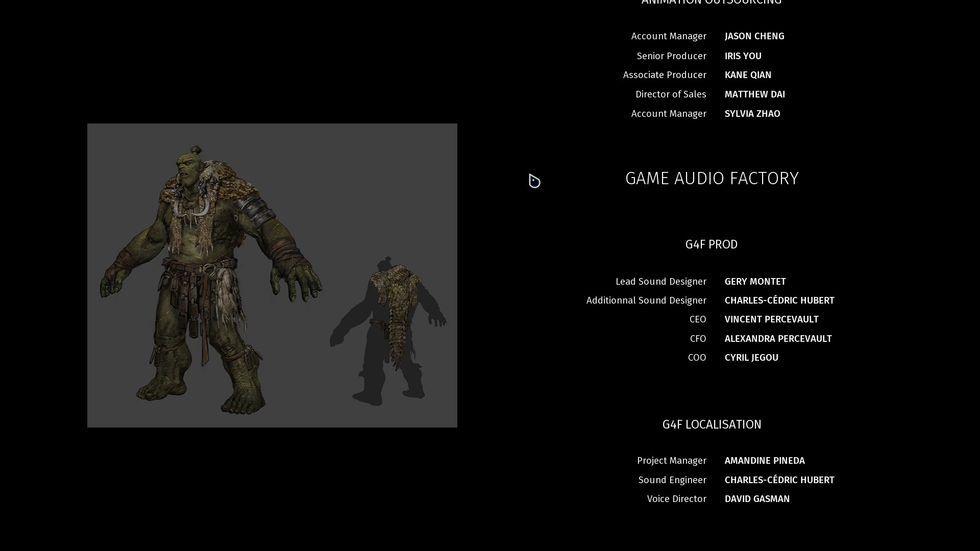Click the G4F PROD section title
Screen dimensions: 980x551
(x=711, y=244)
